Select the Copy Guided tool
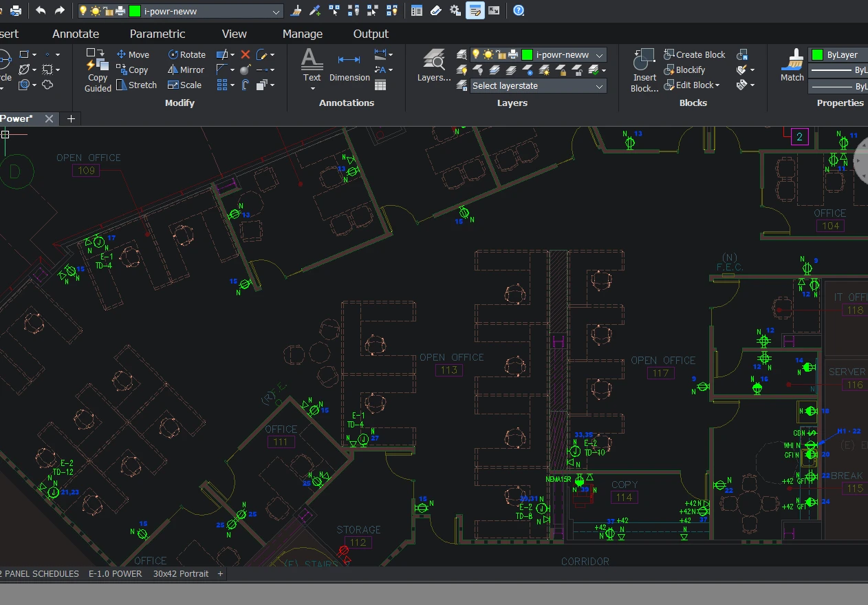868x605 pixels. [98, 70]
